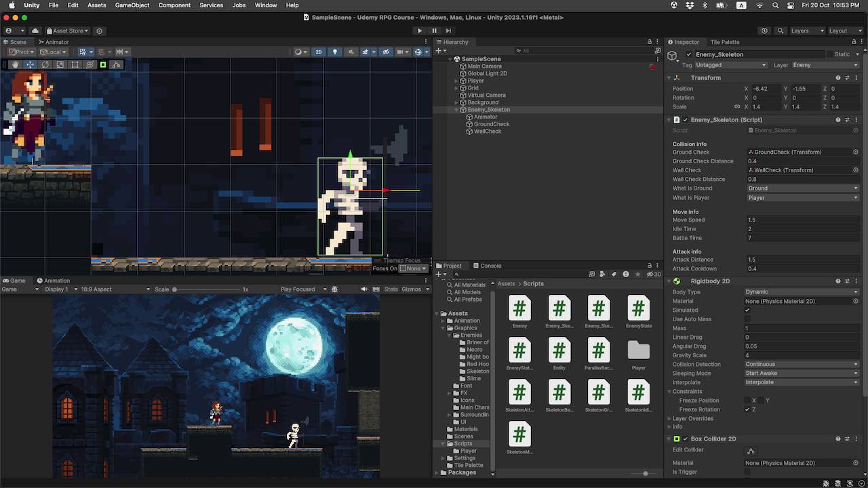Click the Game view Scale slider
Image resolution: width=868 pixels, height=488 pixels.
point(207,289)
